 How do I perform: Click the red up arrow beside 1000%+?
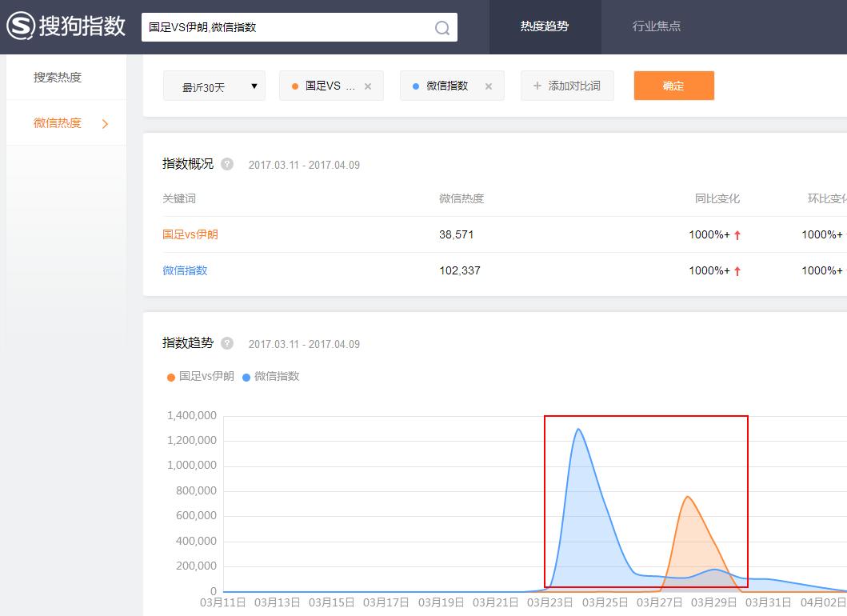pos(737,234)
